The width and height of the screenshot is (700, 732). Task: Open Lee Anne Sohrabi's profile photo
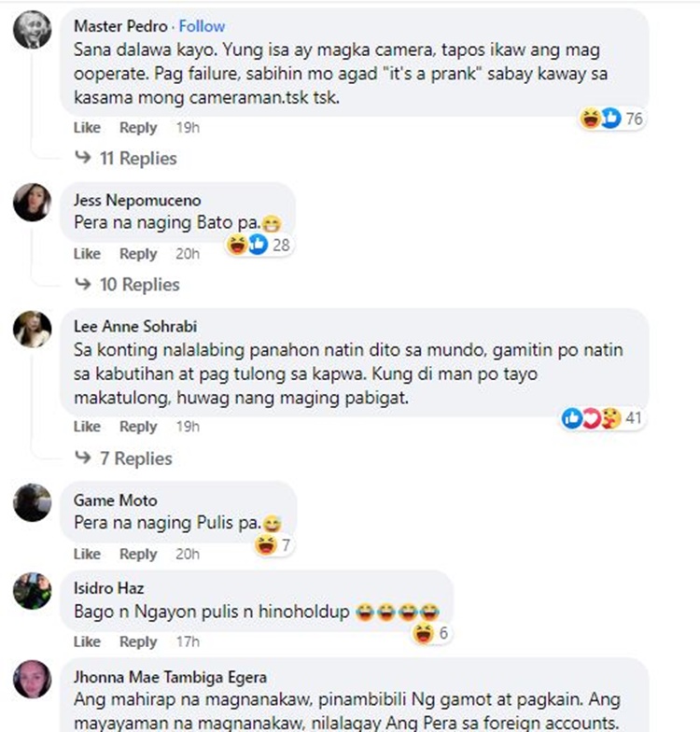click(x=32, y=329)
